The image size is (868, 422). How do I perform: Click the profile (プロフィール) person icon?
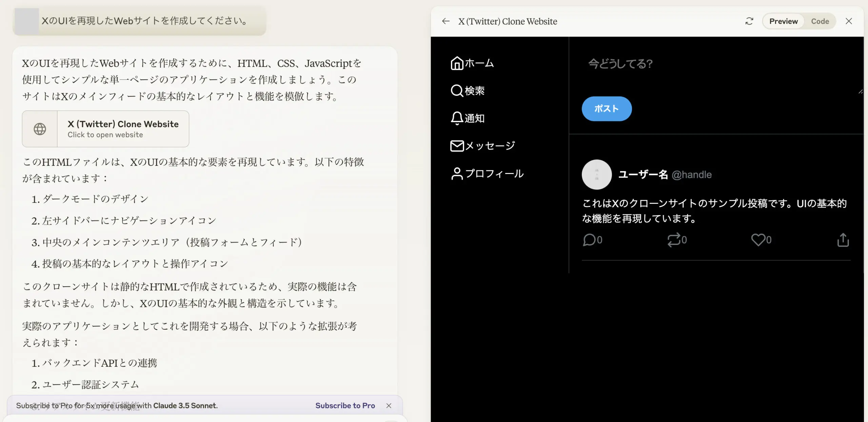457,174
